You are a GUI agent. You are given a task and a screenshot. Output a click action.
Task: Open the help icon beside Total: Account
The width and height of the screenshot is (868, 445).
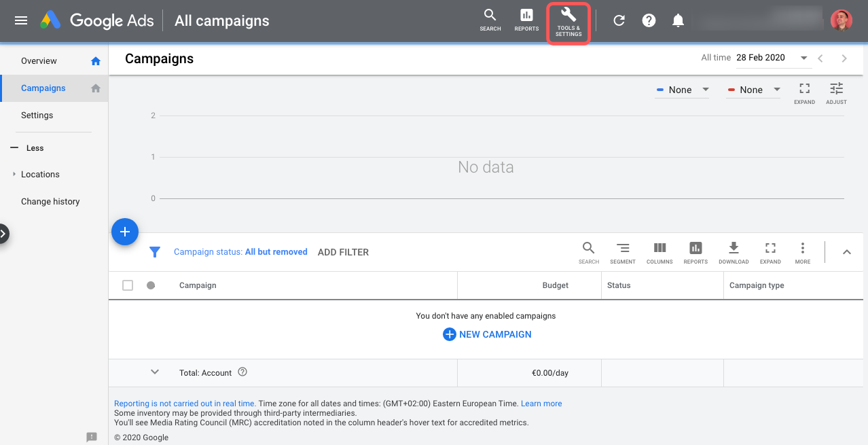242,372
